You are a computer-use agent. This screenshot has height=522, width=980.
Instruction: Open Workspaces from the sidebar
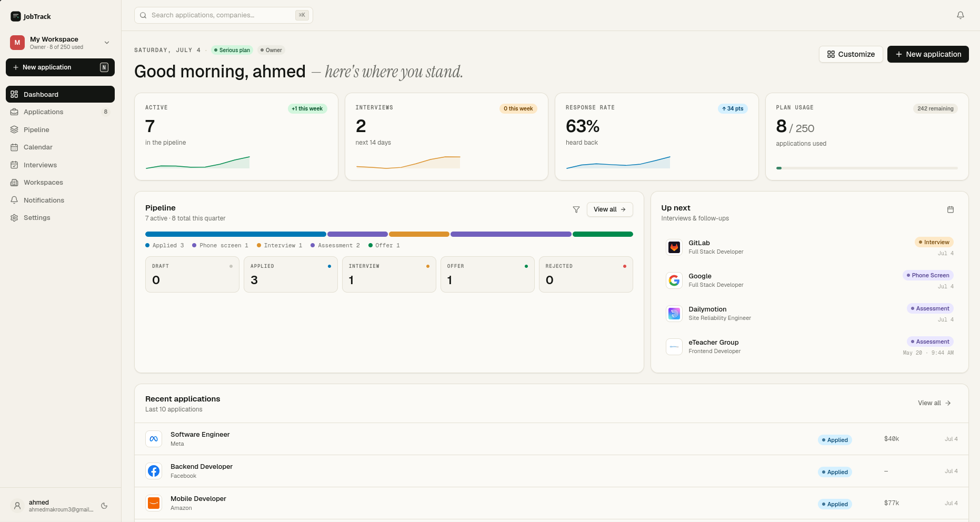pyautogui.click(x=60, y=183)
